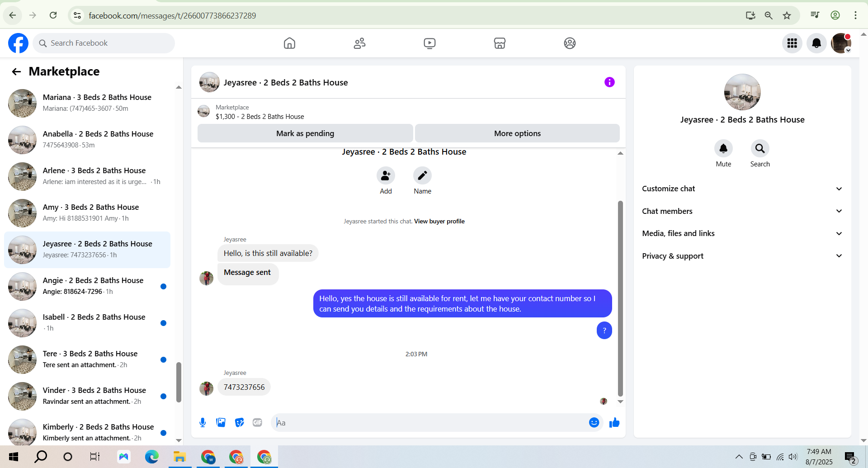Pick a GIF with the GIF icon
Image resolution: width=868 pixels, height=468 pixels.
tap(257, 422)
